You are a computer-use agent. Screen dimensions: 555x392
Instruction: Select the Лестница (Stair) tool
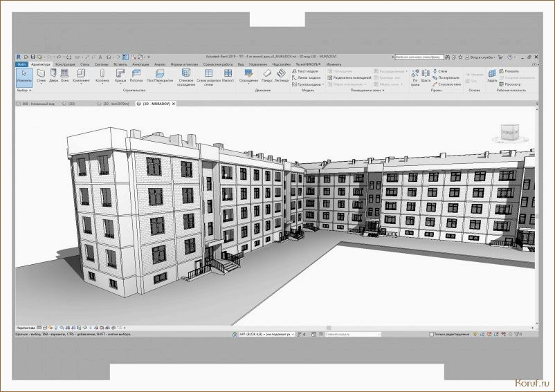click(282, 75)
